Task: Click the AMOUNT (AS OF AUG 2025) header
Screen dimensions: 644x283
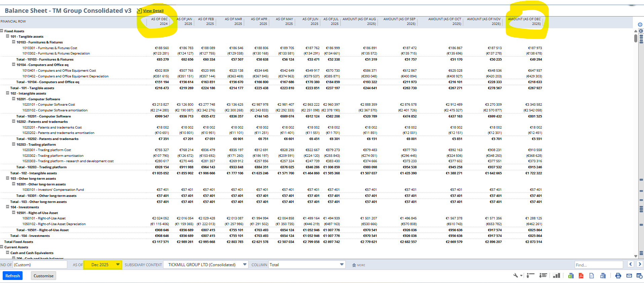Action: tap(359, 22)
